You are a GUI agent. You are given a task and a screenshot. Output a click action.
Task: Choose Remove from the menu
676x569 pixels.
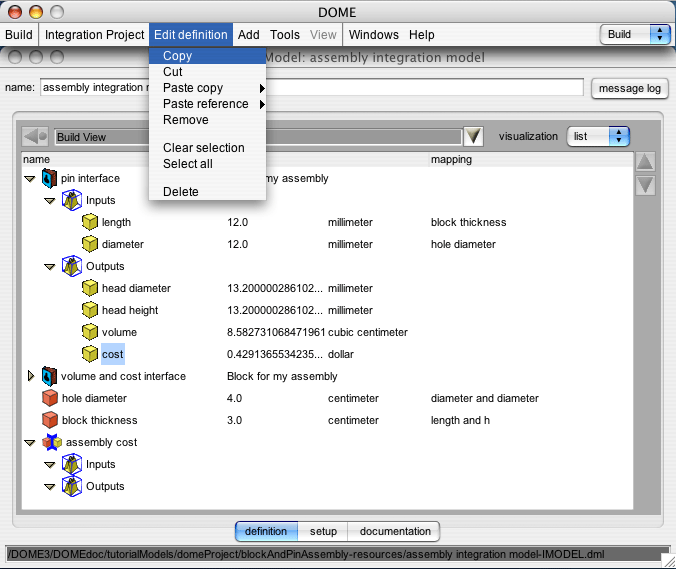coord(207,120)
